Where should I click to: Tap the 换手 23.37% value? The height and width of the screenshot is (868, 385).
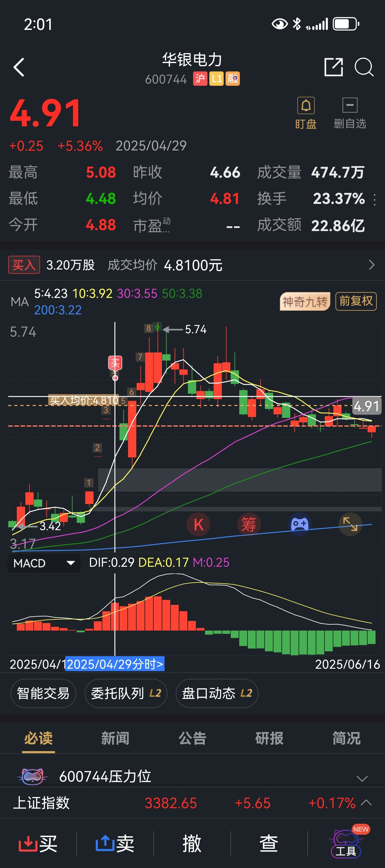339,199
